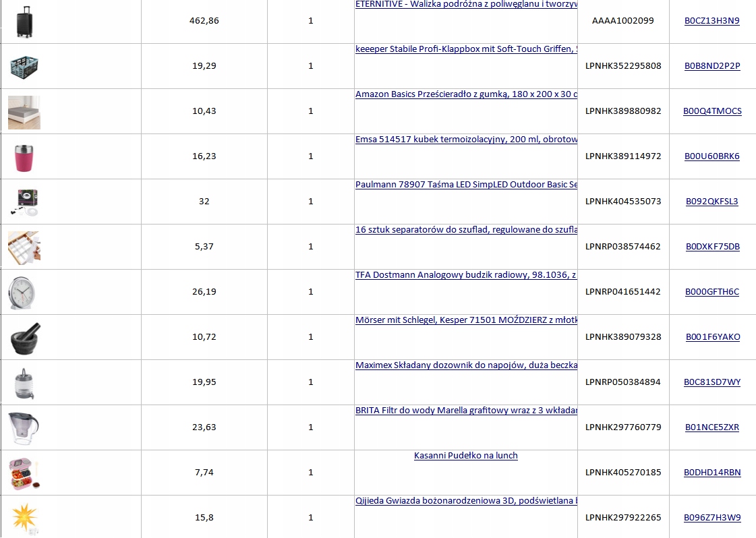Click the pink thermal mug thumbnail
This screenshot has height=538, width=756.
24,158
